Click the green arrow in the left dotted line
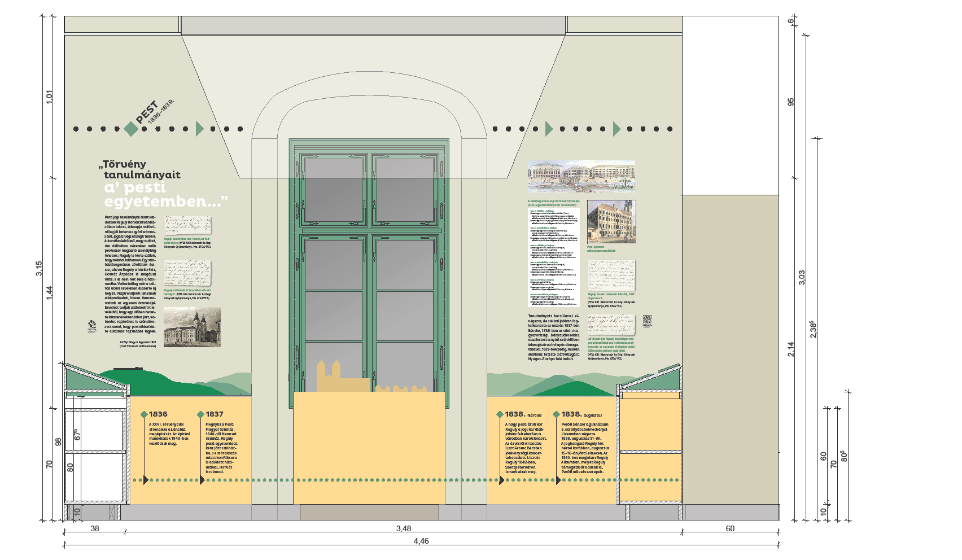 click(199, 129)
